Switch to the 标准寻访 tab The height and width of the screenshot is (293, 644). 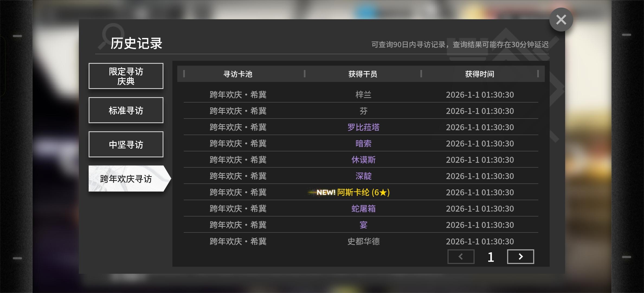pyautogui.click(x=126, y=110)
